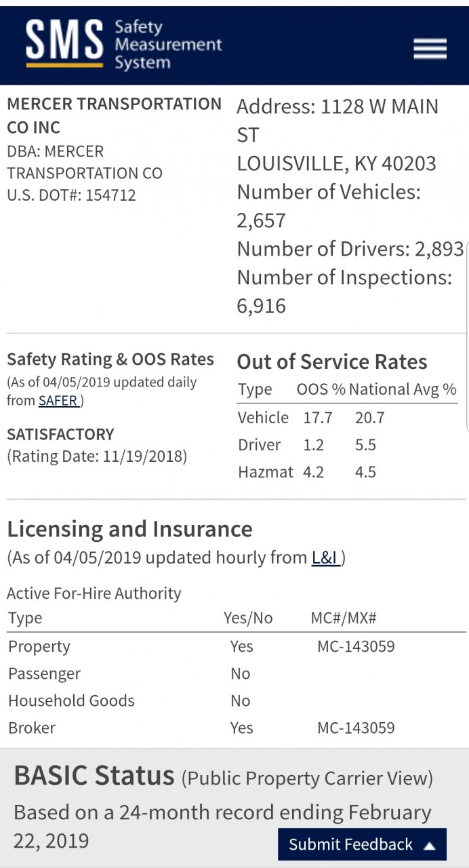Viewport: 469px width, 868px height.
Task: Click the U.S. DOT# 154712 text
Action: coord(71,195)
